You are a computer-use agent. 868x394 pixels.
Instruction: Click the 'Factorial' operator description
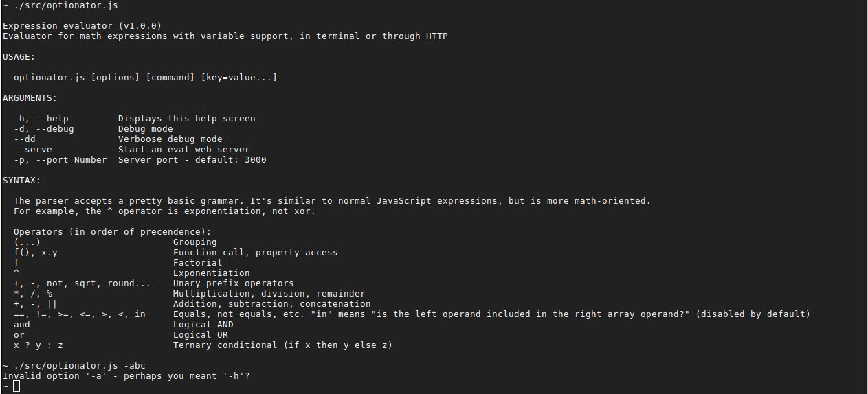coord(198,263)
